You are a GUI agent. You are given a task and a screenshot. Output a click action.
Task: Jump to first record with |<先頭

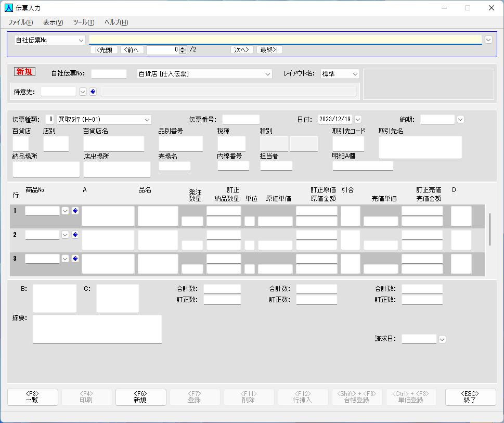[x=104, y=50]
